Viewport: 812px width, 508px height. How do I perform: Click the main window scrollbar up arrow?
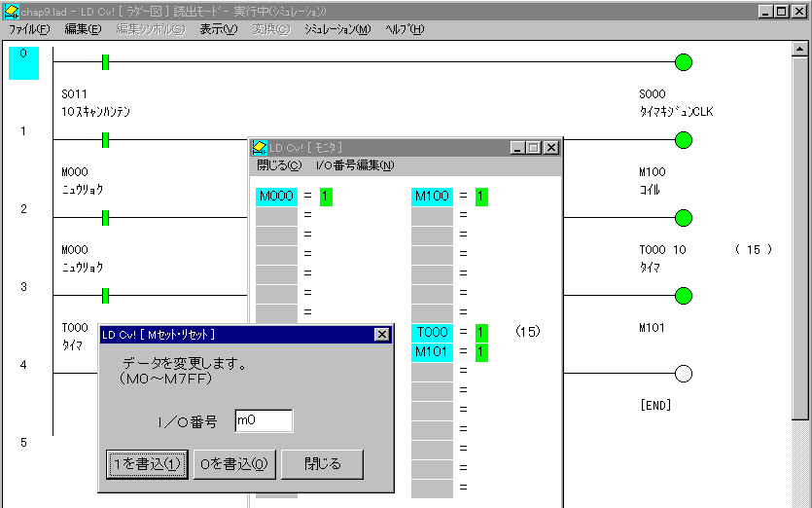point(800,48)
